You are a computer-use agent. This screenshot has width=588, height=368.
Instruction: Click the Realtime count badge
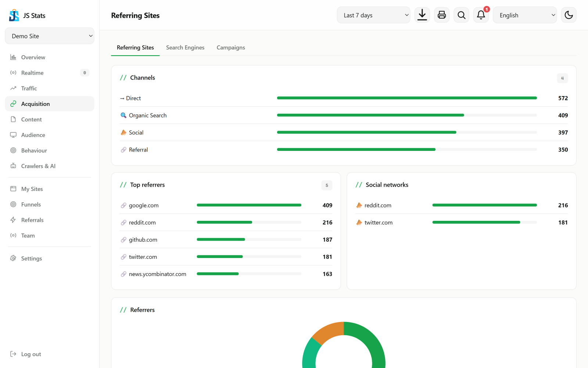tap(85, 72)
